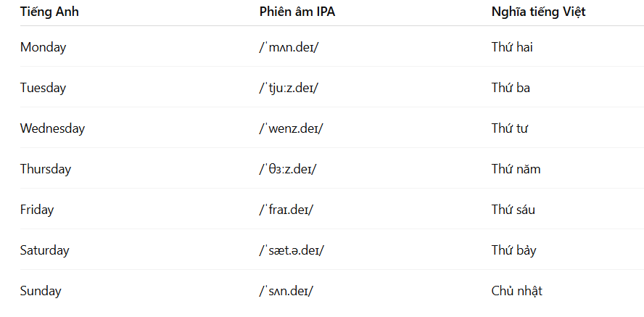Click the IPA transcription for Monday
Viewport: 644px width, 317px height.
289,47
